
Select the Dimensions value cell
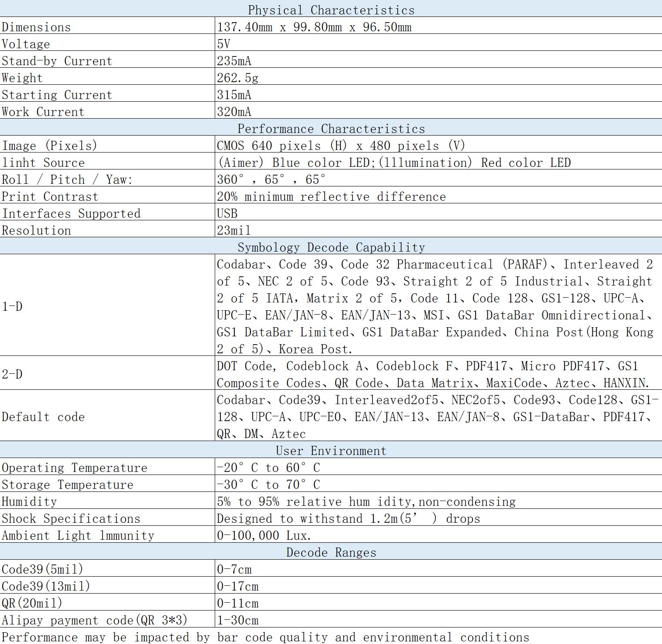(x=314, y=27)
